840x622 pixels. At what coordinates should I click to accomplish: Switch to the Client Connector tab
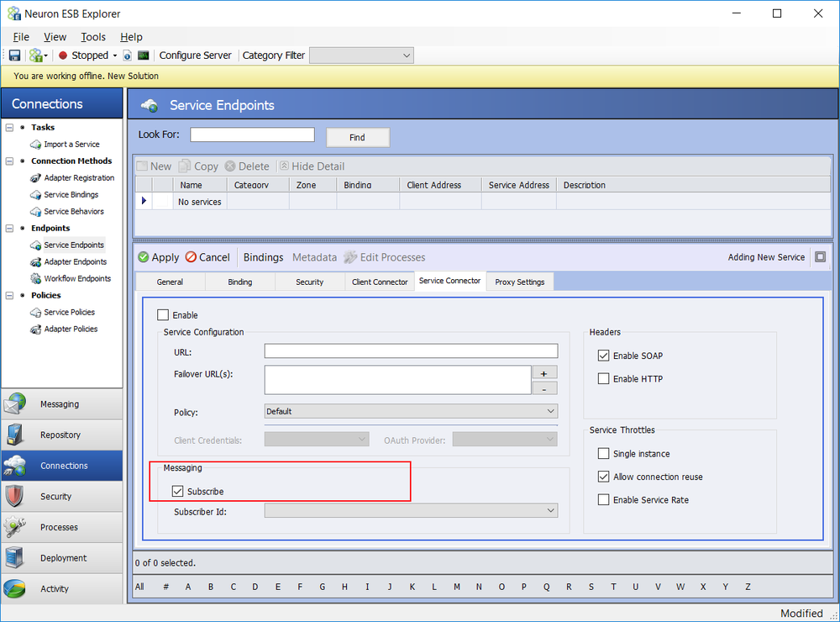pos(380,282)
